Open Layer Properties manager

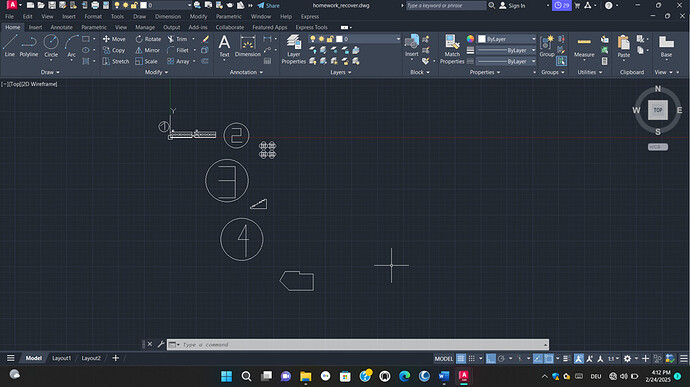pos(294,50)
